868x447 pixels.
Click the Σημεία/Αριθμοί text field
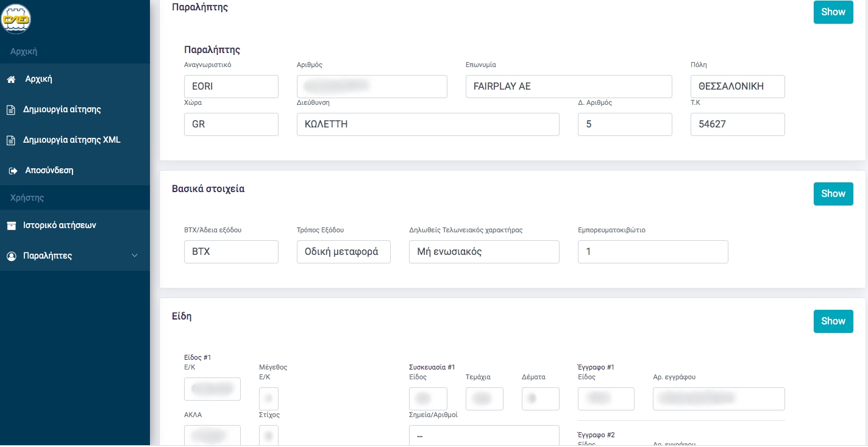tap(483, 435)
